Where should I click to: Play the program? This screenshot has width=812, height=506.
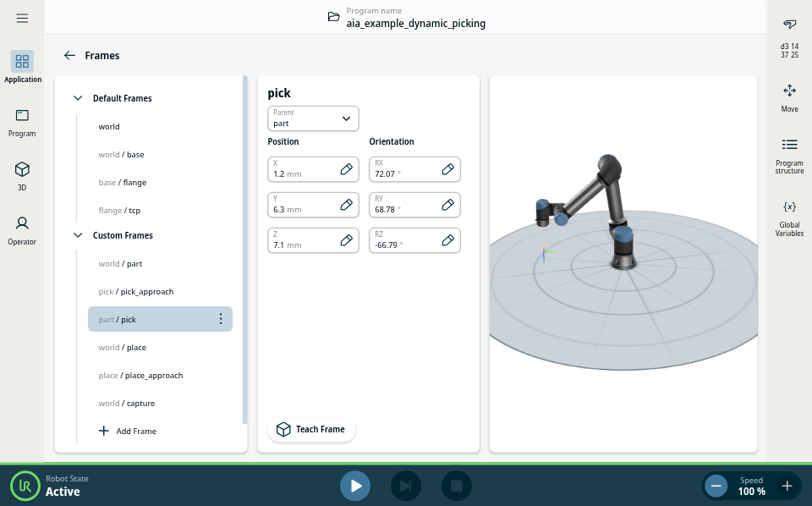click(x=355, y=486)
